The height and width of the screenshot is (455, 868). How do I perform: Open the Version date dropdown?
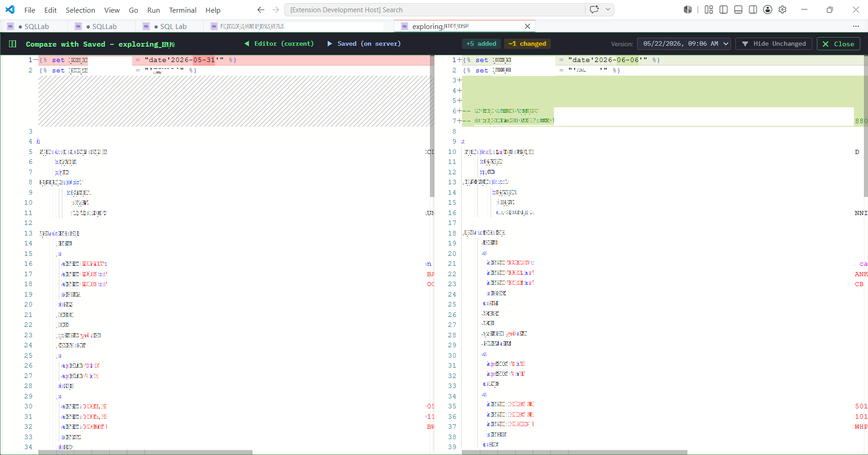coord(684,44)
